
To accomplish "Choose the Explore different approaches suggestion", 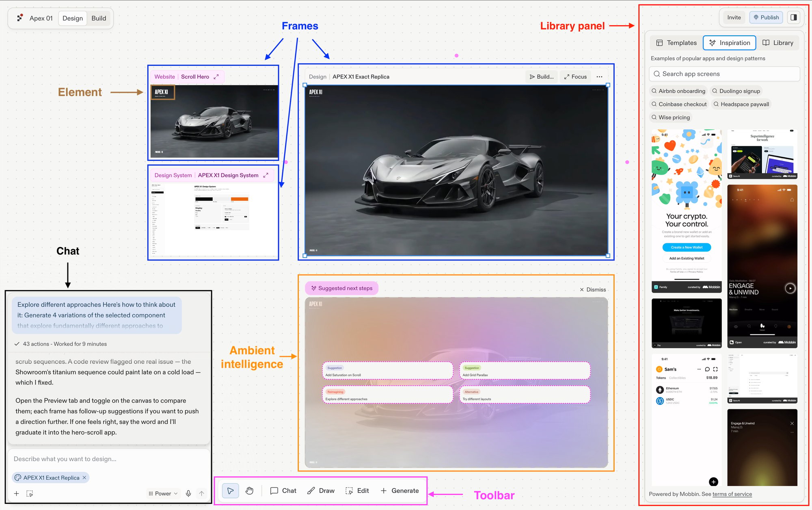I will click(x=388, y=395).
